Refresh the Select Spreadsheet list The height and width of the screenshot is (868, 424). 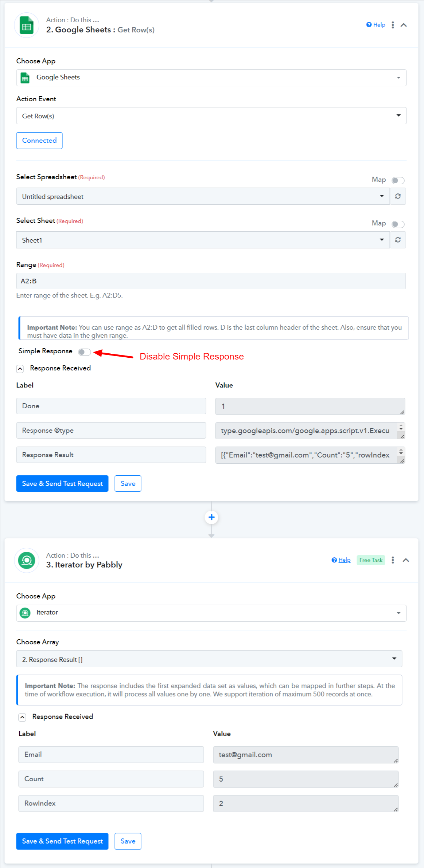[398, 196]
